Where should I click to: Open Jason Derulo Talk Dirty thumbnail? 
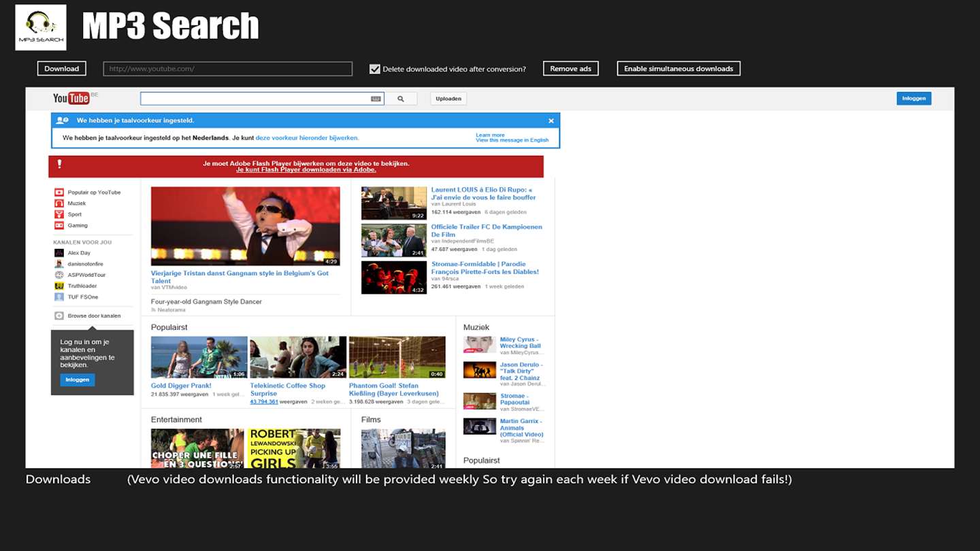480,370
